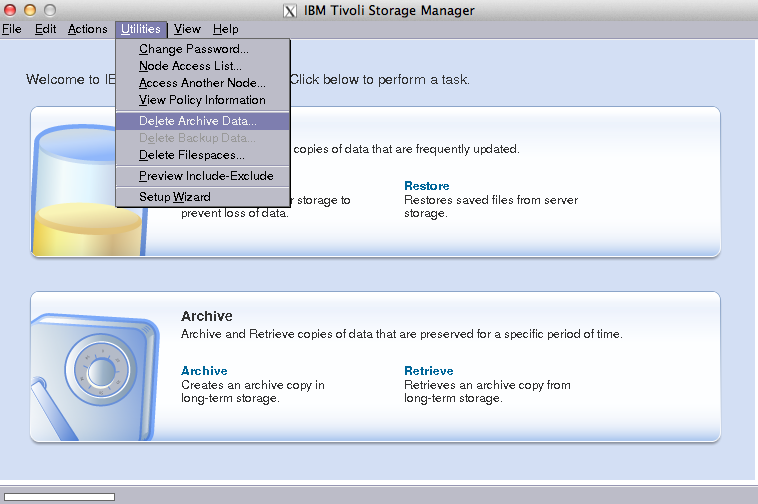Select Access Another Node option
The height and width of the screenshot is (504, 758).
tap(202, 83)
